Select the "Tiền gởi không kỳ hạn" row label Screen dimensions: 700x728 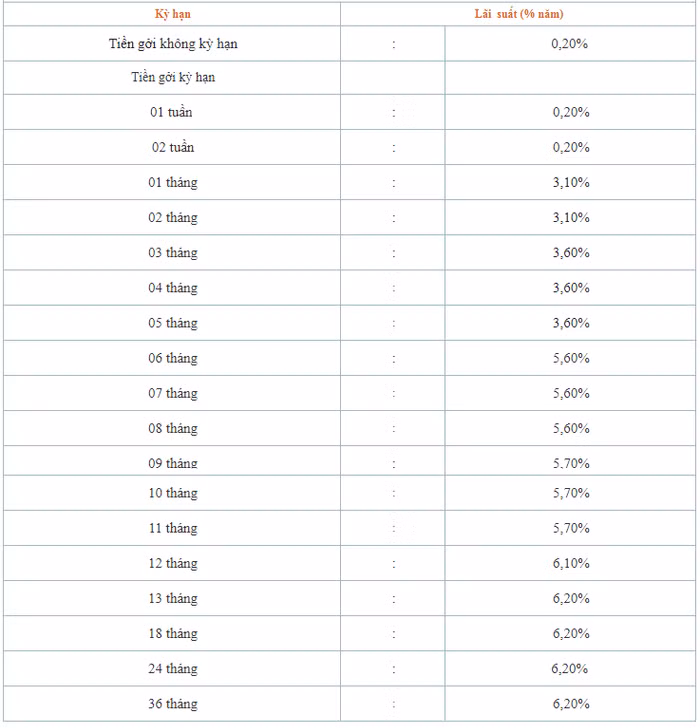pos(173,44)
